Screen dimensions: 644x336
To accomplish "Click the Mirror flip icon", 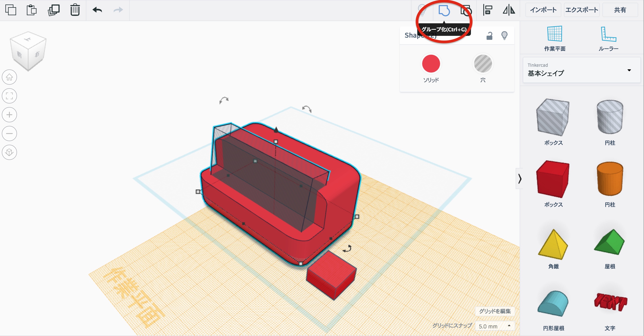I will [509, 10].
